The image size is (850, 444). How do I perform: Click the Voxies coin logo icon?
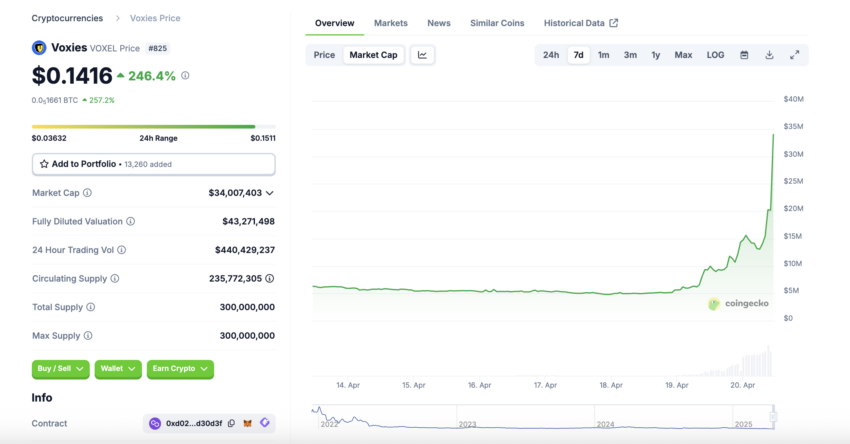(x=39, y=48)
